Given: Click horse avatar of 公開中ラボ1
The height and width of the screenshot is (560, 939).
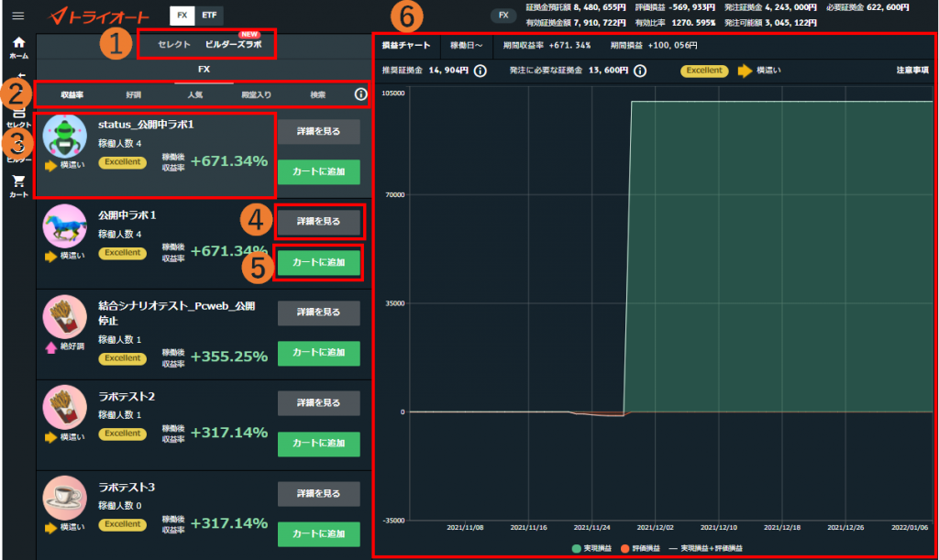Looking at the screenshot, I should pos(65,226).
